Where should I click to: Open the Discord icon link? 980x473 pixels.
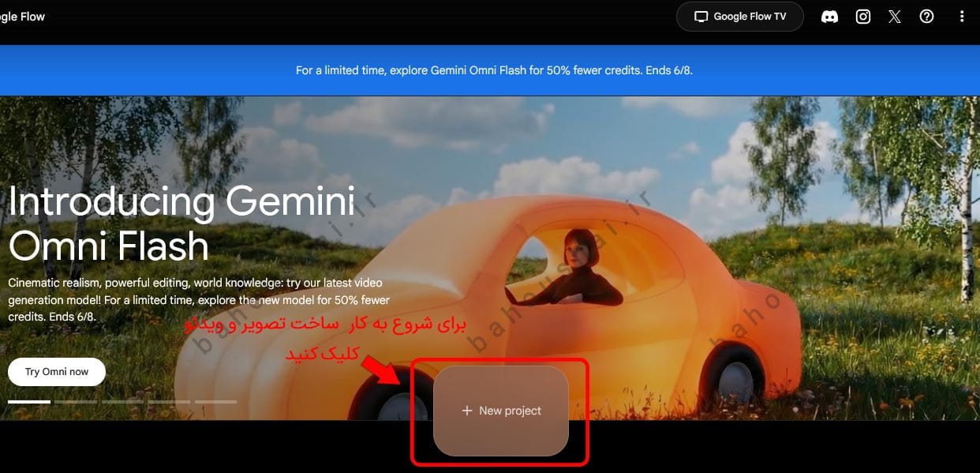tap(829, 17)
